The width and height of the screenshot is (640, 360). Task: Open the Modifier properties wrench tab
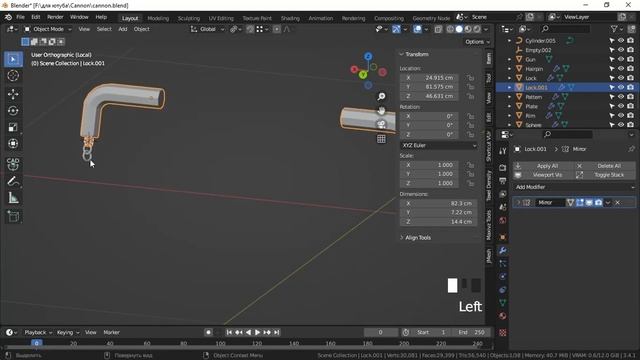click(503, 250)
